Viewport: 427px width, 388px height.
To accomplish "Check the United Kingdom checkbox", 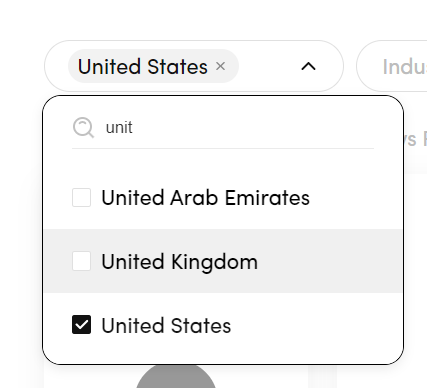I will coord(81,261).
